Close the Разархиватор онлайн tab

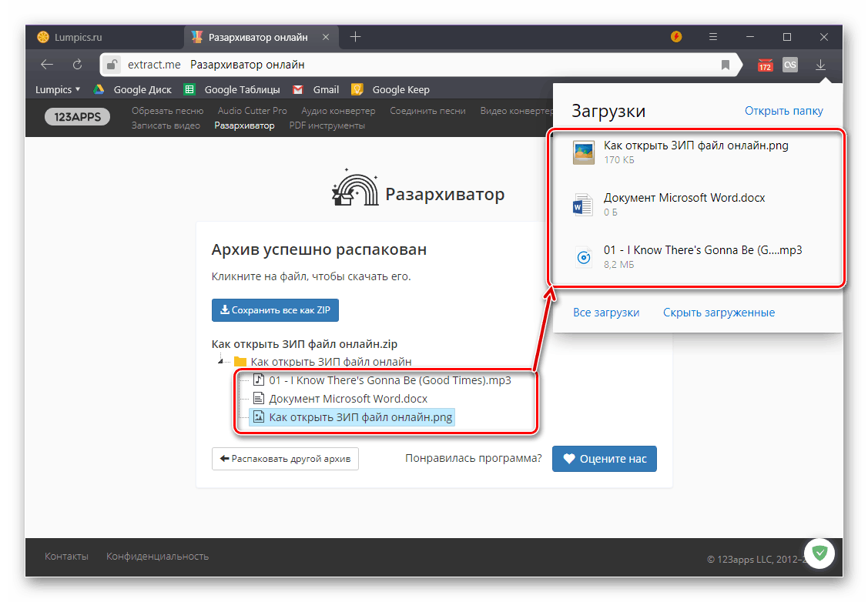[326, 37]
